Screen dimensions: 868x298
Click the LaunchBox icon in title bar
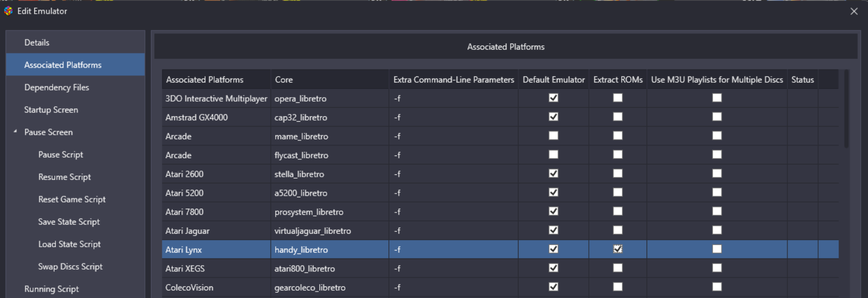(x=8, y=11)
